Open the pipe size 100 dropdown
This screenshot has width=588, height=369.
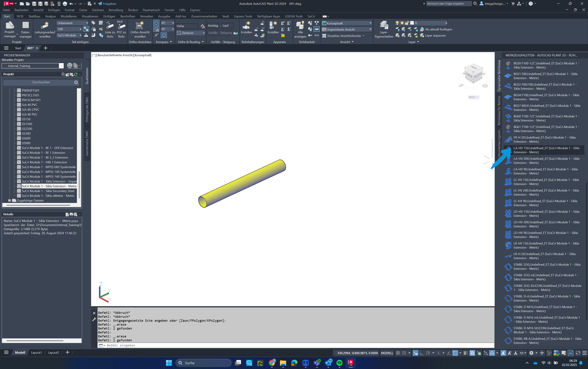[69, 29]
